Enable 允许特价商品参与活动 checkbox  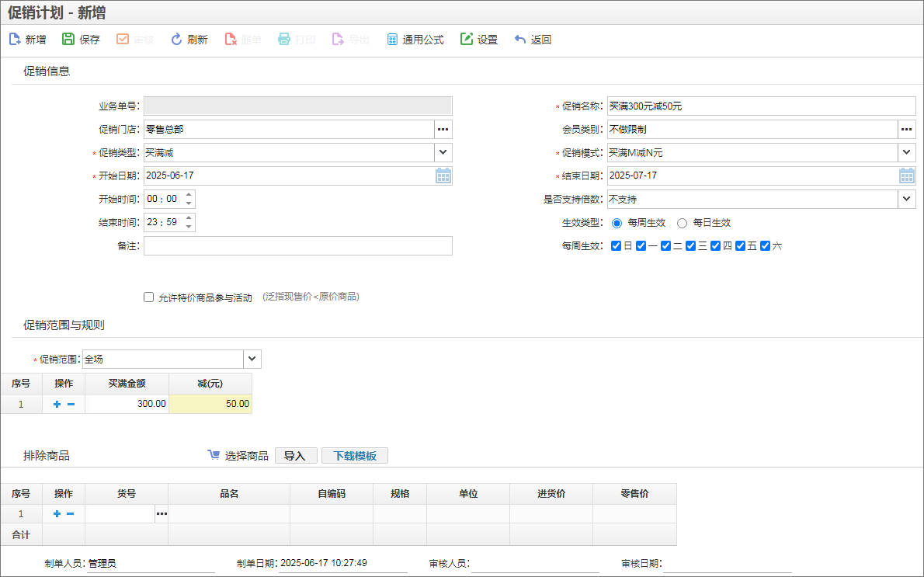pyautogui.click(x=148, y=297)
